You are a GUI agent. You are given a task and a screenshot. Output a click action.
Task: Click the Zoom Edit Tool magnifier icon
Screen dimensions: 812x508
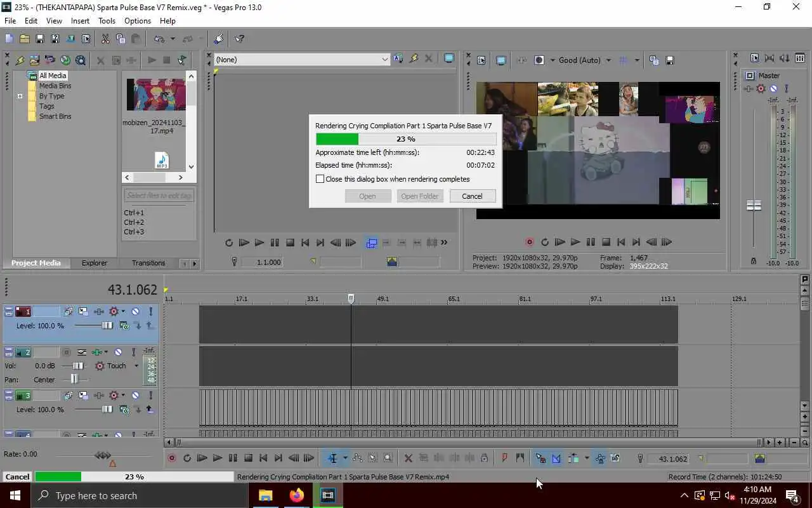pos(388,458)
